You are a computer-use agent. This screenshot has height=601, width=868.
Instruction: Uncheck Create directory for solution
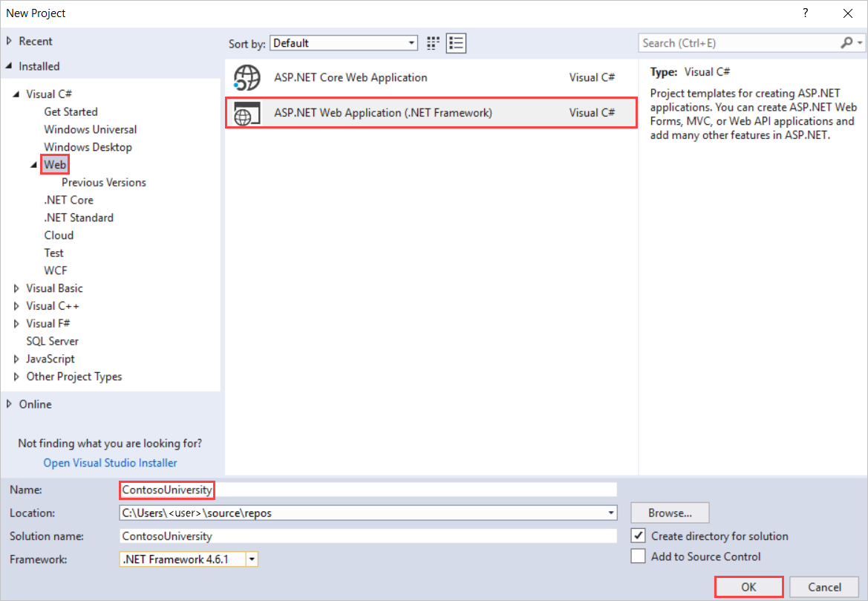tap(638, 536)
